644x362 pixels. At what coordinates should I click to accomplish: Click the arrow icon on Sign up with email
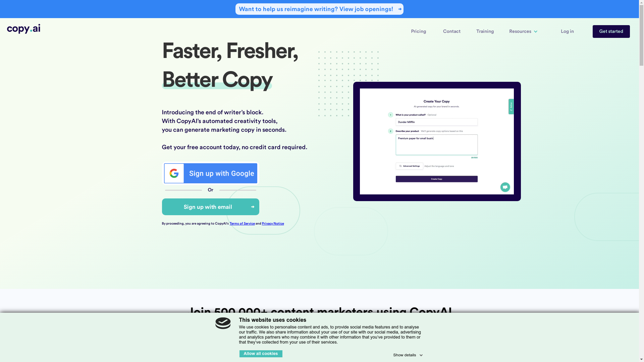coord(253,206)
